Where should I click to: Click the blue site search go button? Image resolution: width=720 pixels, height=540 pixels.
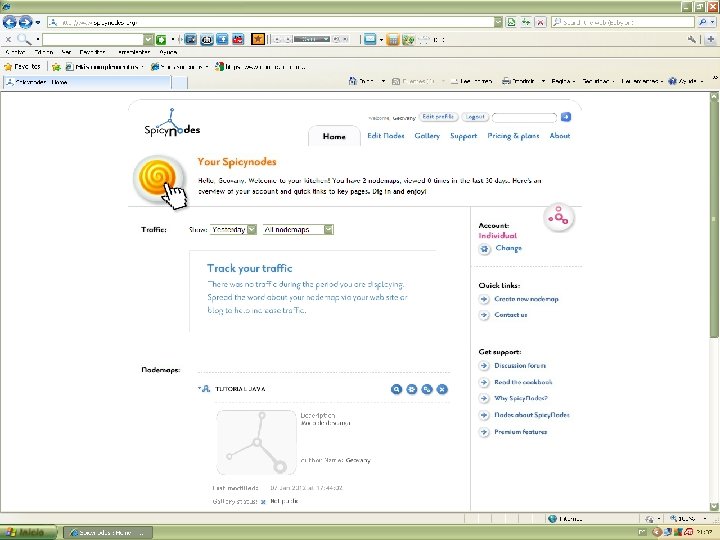(x=566, y=117)
